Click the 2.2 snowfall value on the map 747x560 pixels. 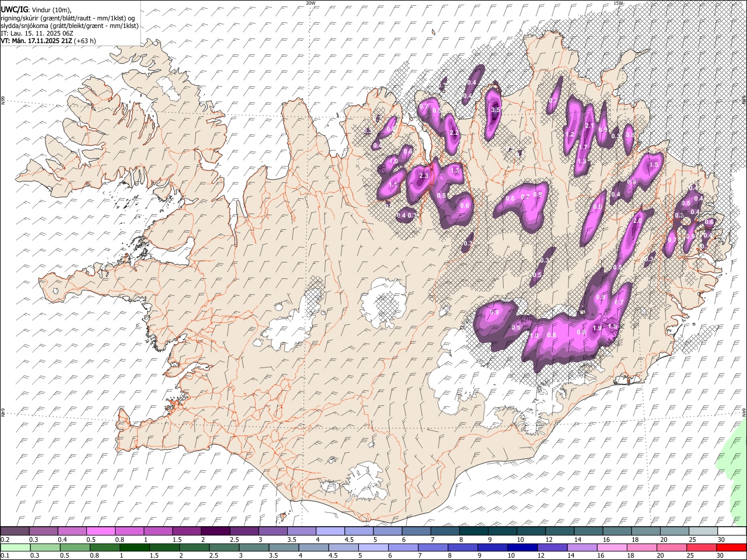[455, 133]
